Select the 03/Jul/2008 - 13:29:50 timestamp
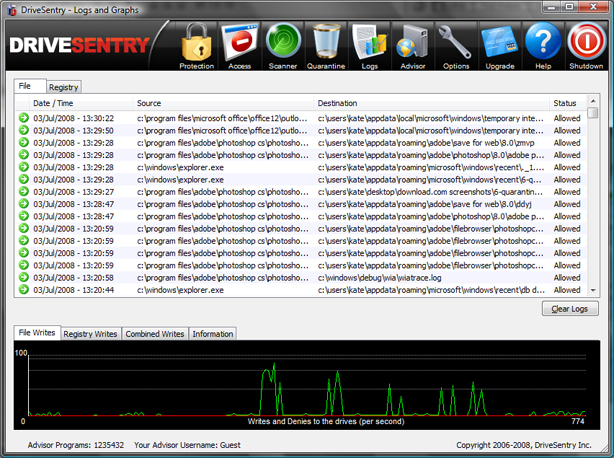 click(x=73, y=130)
